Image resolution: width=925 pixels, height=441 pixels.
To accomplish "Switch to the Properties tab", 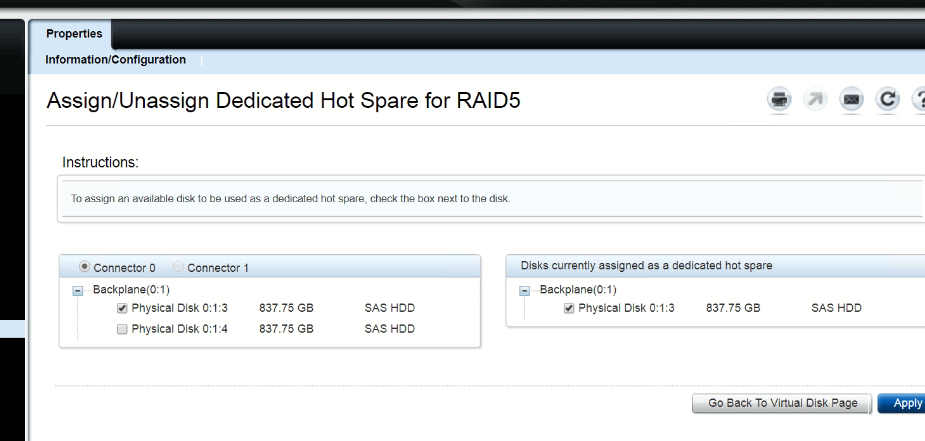I will pos(74,34).
